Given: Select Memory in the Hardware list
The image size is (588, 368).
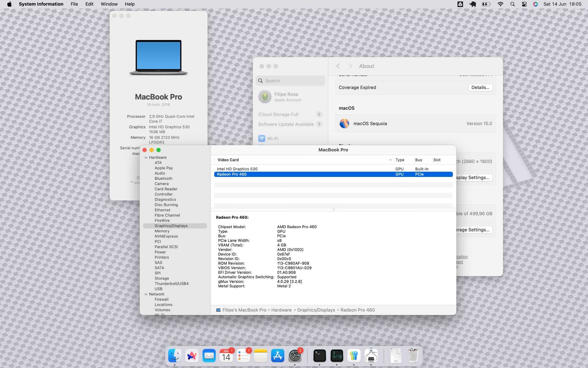Looking at the screenshot, I should [x=162, y=231].
